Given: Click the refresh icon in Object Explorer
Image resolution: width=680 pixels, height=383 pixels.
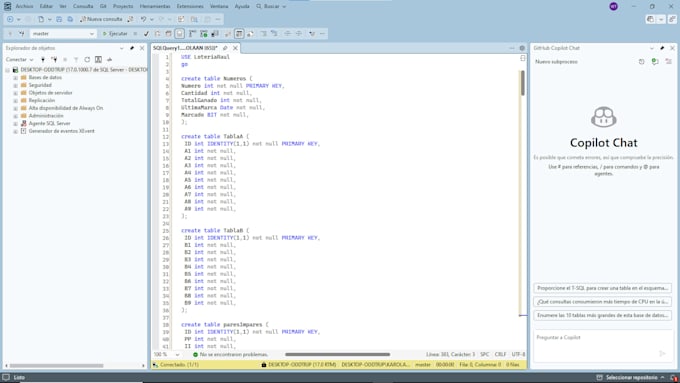Looking at the screenshot, I should pos(87,59).
